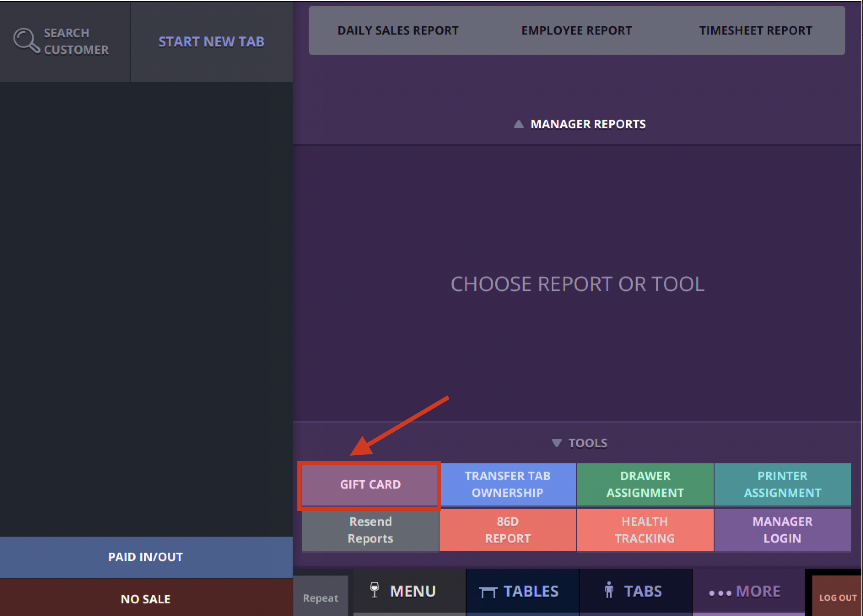Open Printer Assignment tool
This screenshot has width=863, height=616.
coord(782,484)
